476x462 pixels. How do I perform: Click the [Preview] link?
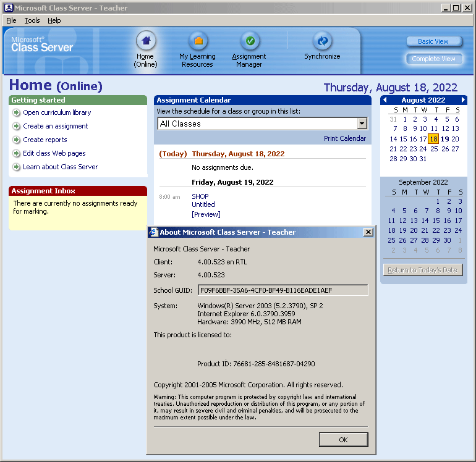pyautogui.click(x=206, y=214)
